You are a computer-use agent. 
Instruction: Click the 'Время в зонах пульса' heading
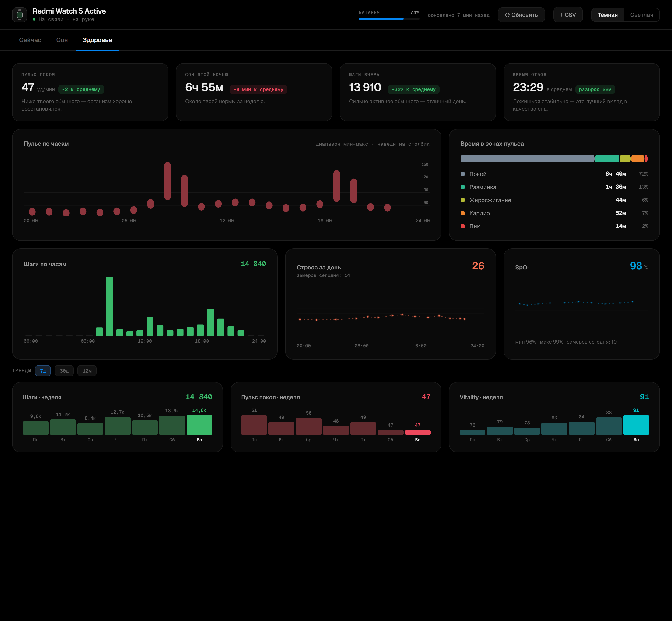(x=492, y=144)
